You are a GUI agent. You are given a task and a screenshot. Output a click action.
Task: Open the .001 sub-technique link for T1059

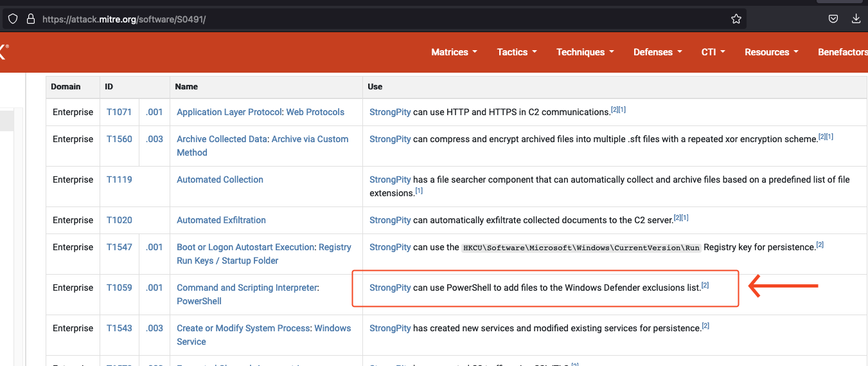(154, 288)
